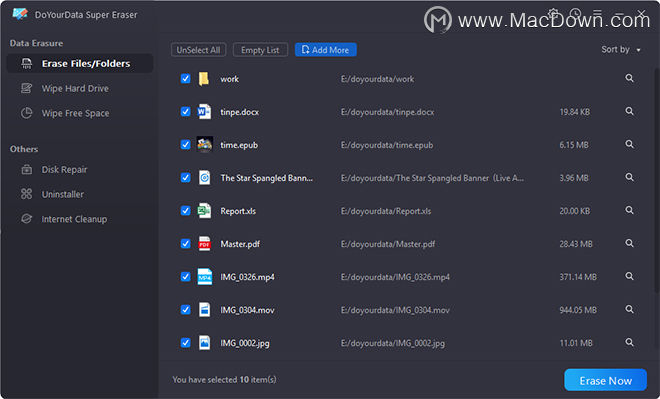This screenshot has height=399, width=660.
Task: Click the globe icon beside Internet Cleanup
Action: (x=27, y=219)
